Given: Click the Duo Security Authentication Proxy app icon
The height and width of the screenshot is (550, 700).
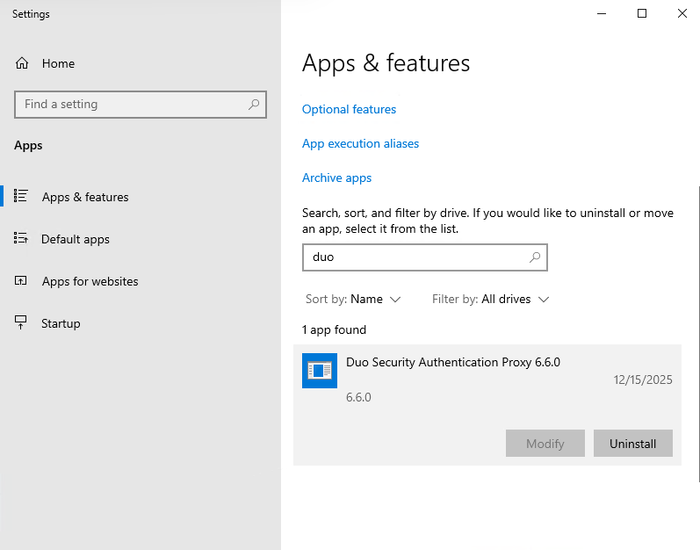Looking at the screenshot, I should click(x=319, y=370).
